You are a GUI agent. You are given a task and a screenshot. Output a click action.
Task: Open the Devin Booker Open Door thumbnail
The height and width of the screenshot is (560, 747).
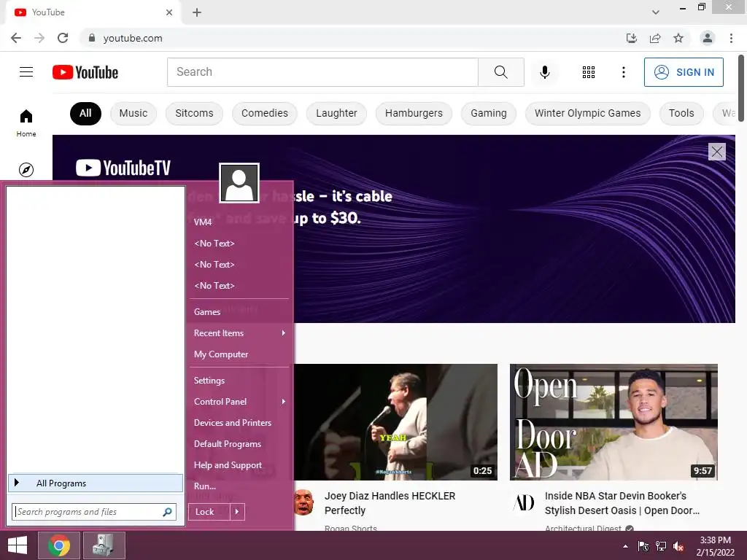(x=614, y=422)
